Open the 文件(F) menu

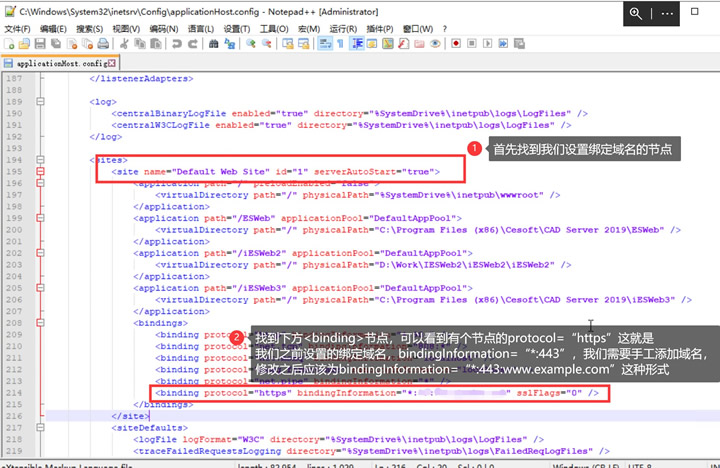[x=18, y=29]
